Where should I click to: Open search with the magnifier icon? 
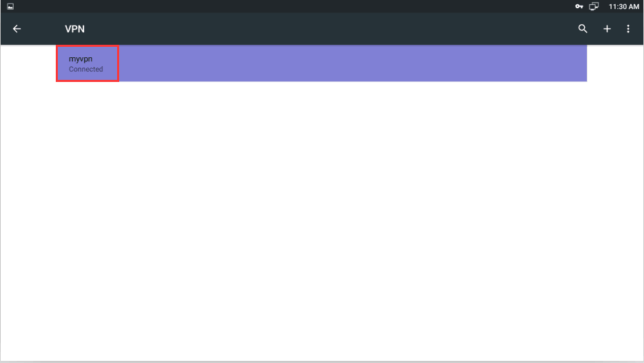[x=583, y=29]
